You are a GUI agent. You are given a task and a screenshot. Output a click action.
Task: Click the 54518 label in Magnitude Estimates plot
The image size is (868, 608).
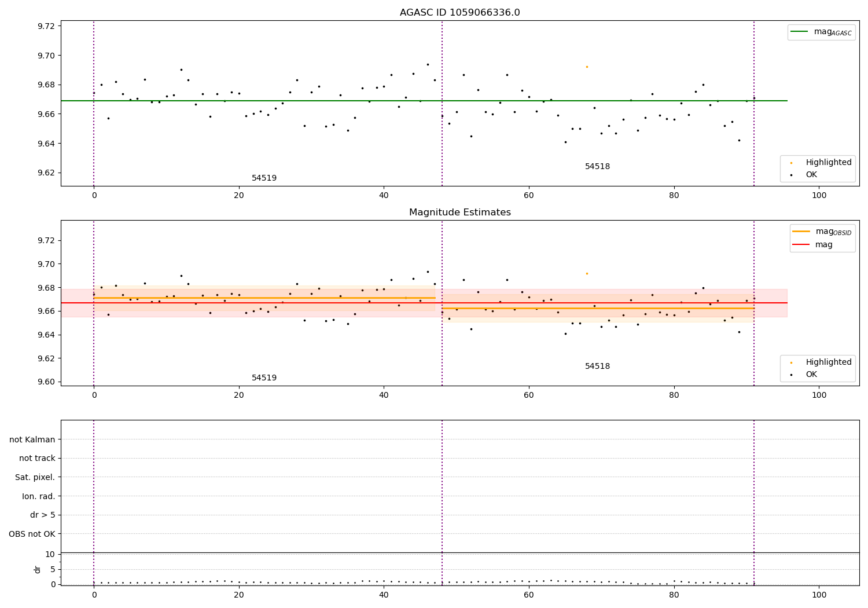coord(597,367)
